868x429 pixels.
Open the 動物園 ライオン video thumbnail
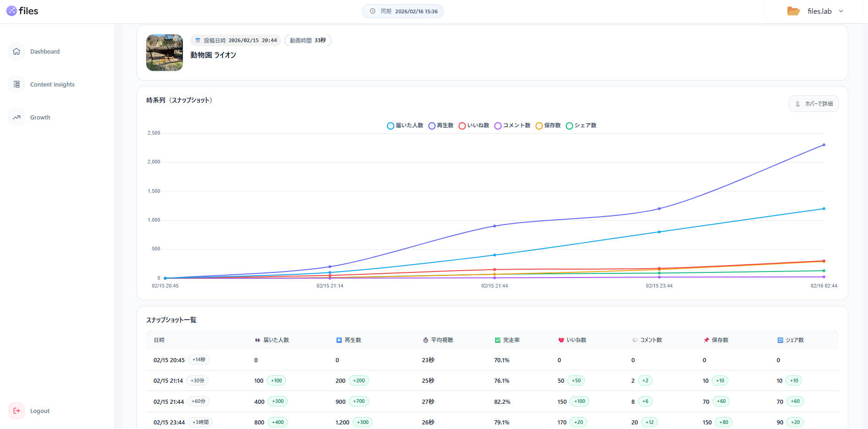click(x=165, y=53)
